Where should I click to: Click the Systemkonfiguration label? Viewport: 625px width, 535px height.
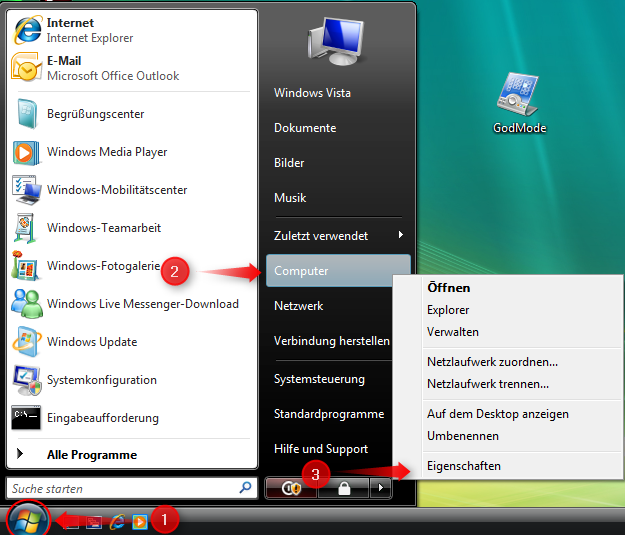tap(102, 380)
